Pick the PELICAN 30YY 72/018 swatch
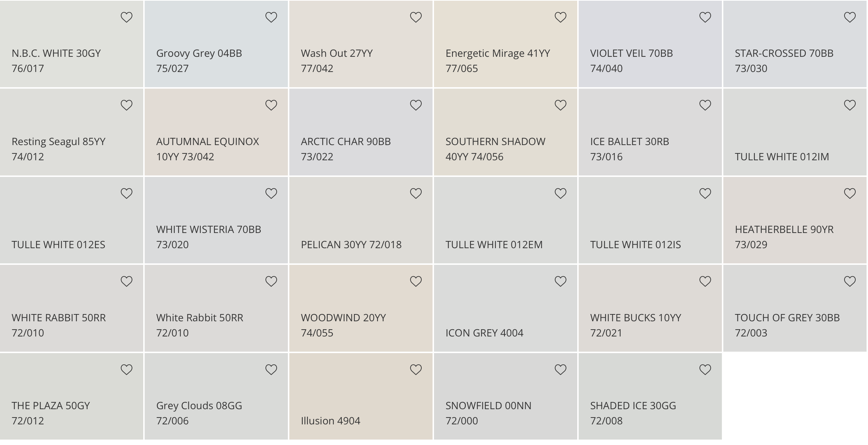This screenshot has height=445, width=868. point(361,220)
